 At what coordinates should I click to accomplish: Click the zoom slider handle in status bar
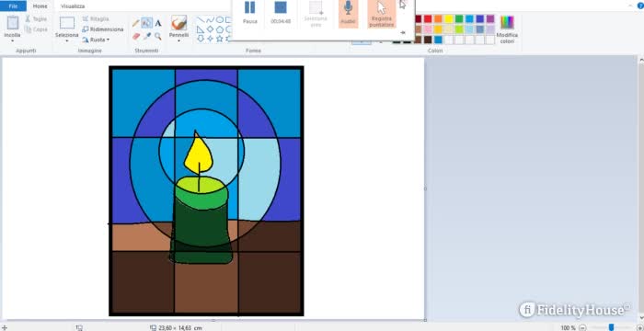(612, 327)
